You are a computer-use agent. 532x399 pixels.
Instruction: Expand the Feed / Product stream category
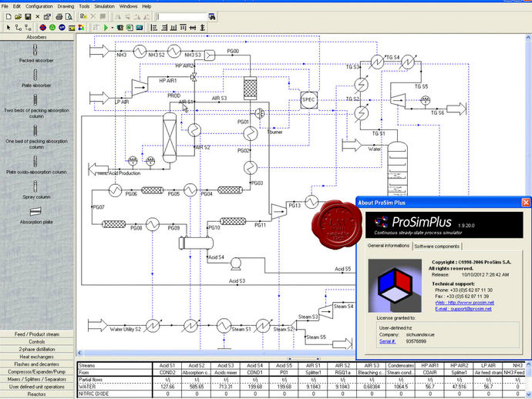37,334
